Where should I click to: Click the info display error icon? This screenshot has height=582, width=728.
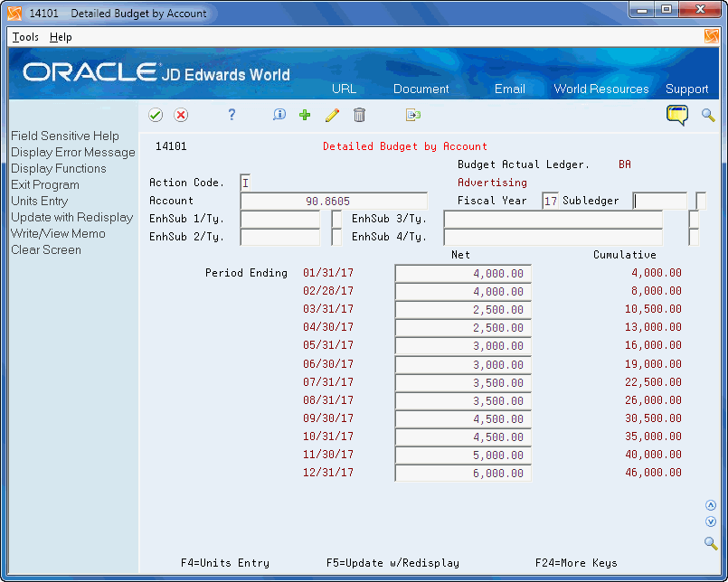click(279, 115)
